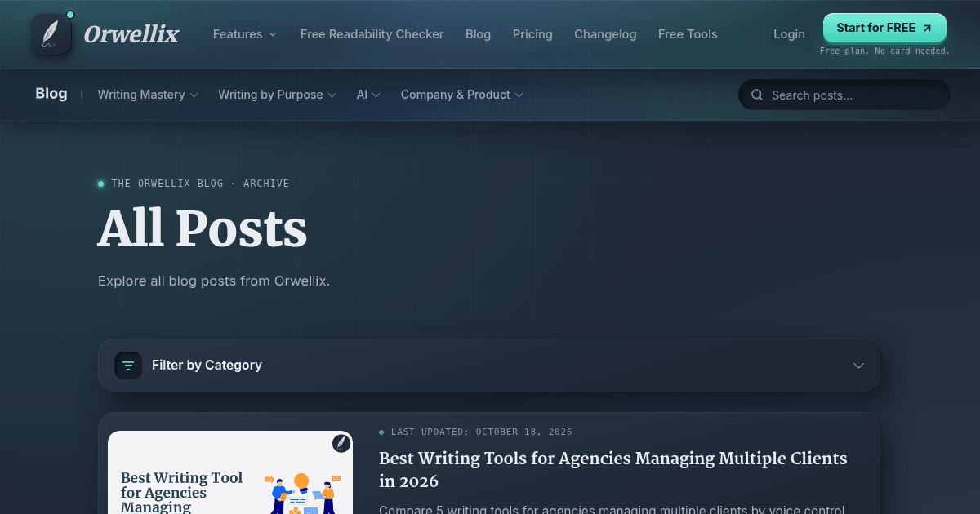
Task: Expand the Company & Product menu
Action: [x=461, y=95]
